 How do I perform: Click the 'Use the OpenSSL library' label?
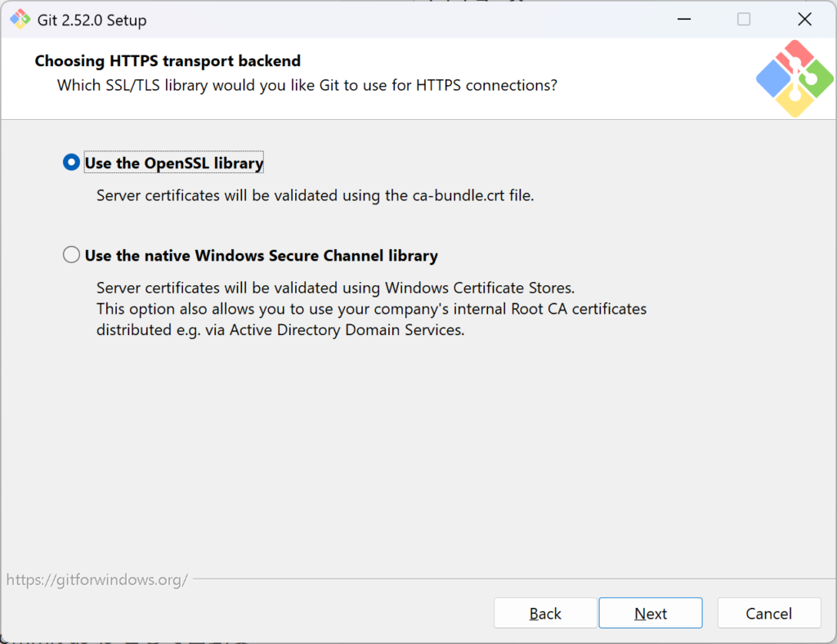click(x=174, y=163)
